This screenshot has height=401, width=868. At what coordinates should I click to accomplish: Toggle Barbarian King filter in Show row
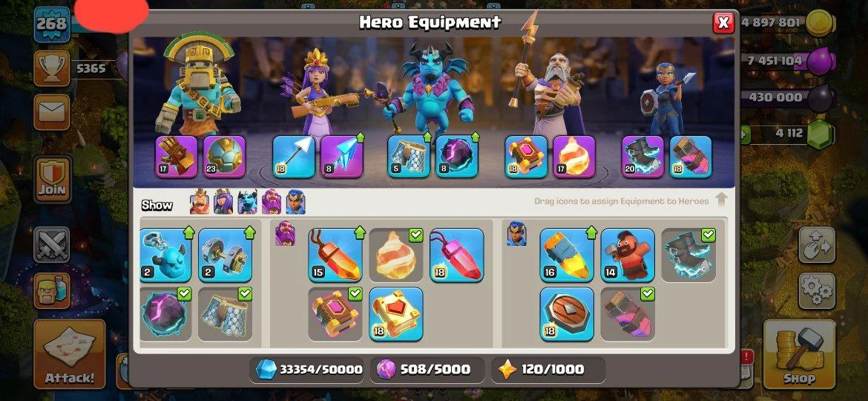(200, 202)
